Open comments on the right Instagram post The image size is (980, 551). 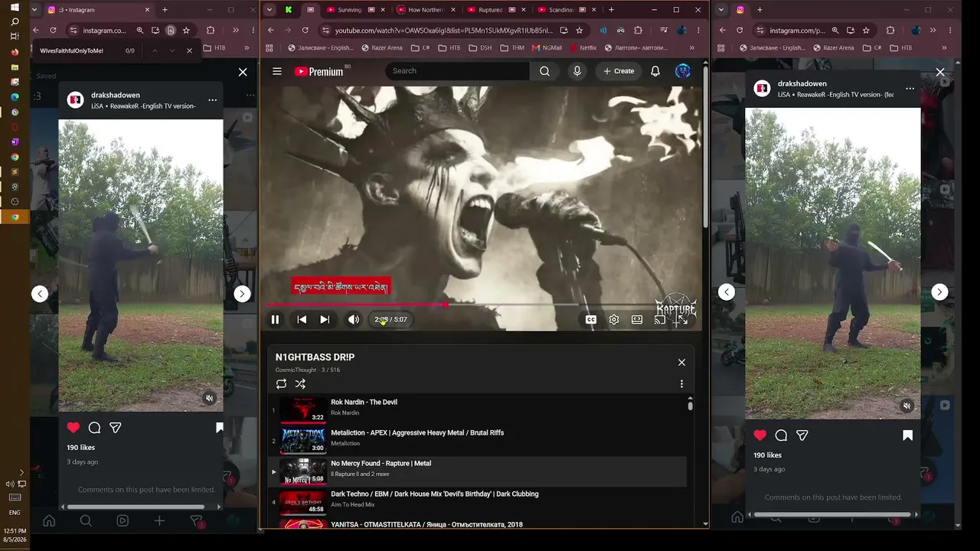781,435
